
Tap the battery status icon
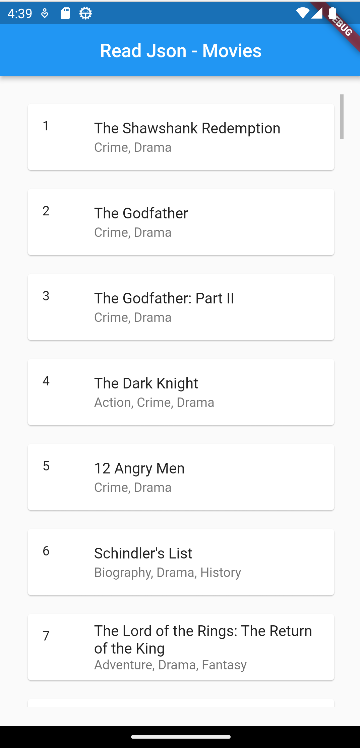point(331,13)
